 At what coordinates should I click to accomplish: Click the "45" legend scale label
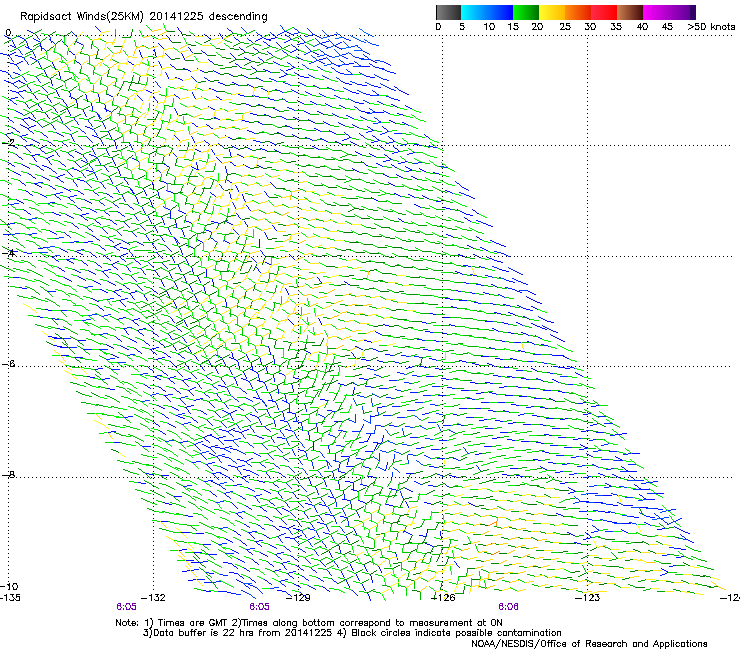pyautogui.click(x=667, y=27)
